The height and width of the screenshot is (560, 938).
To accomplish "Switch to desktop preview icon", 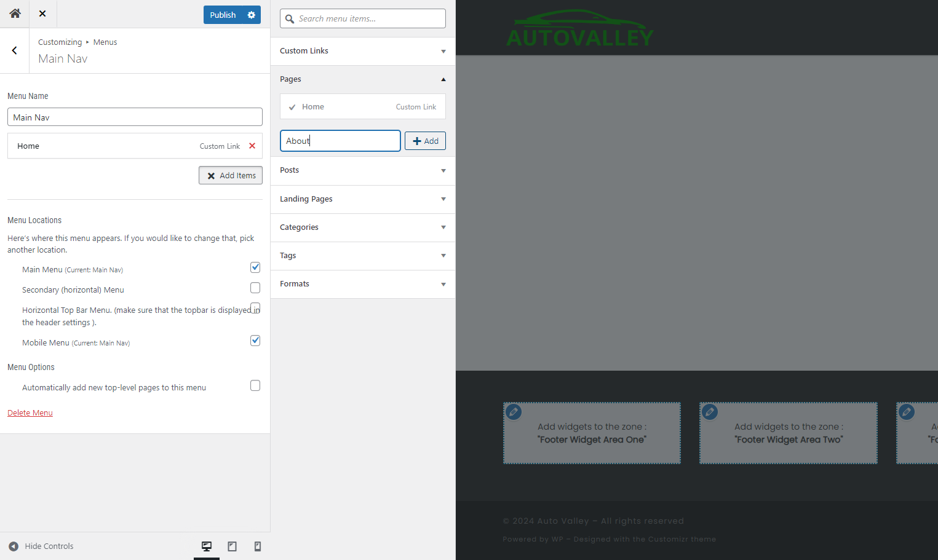I will [207, 546].
